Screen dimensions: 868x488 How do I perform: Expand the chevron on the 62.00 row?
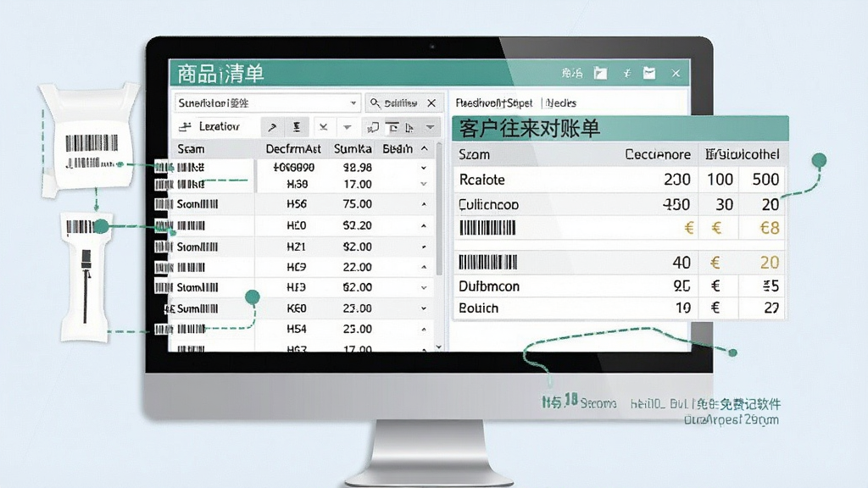[x=424, y=288]
